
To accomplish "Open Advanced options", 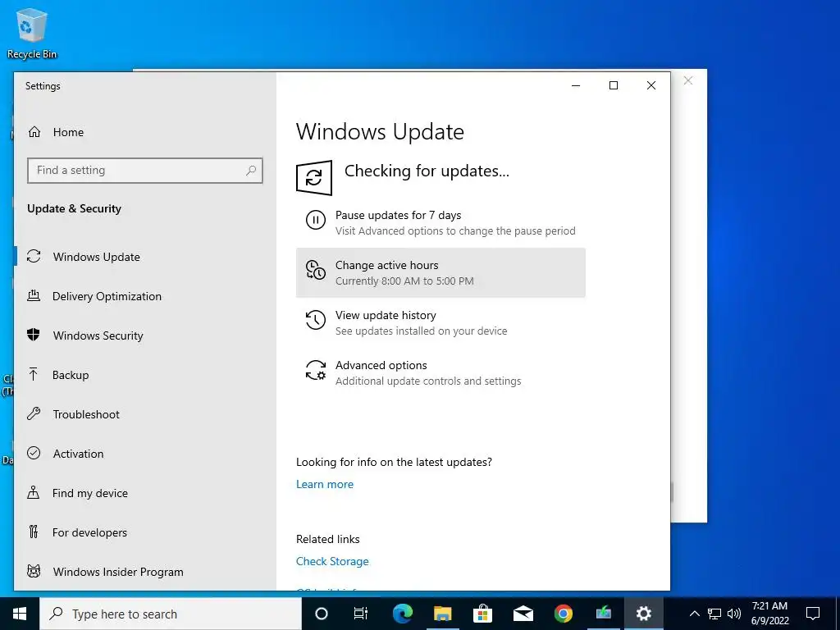I will point(441,372).
